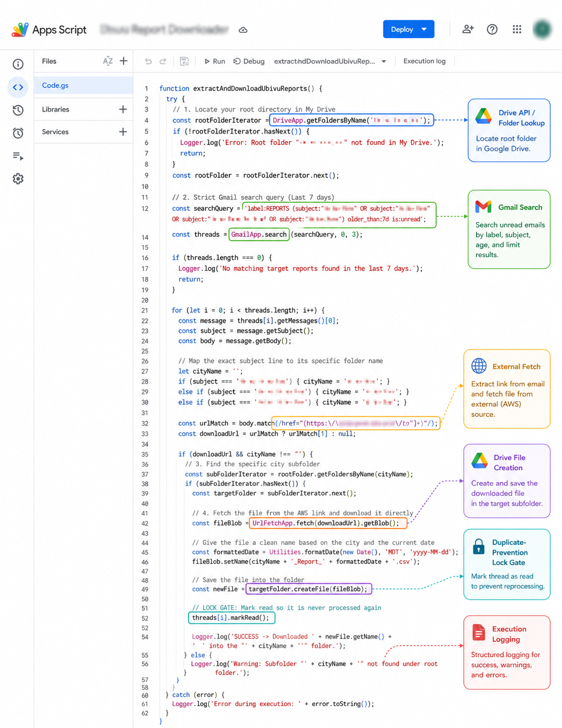Open Project Settings gear icon
562x728 pixels.
pos(18,179)
